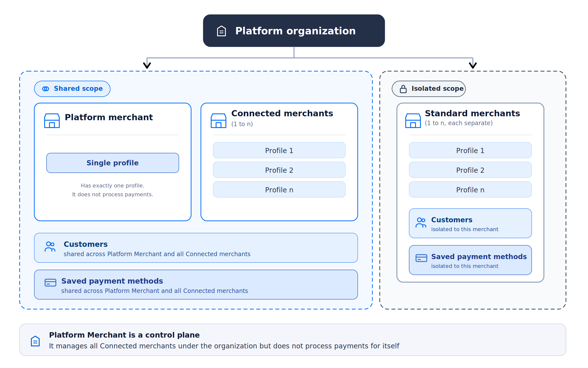Click the Platform merchant heading

[109, 117]
